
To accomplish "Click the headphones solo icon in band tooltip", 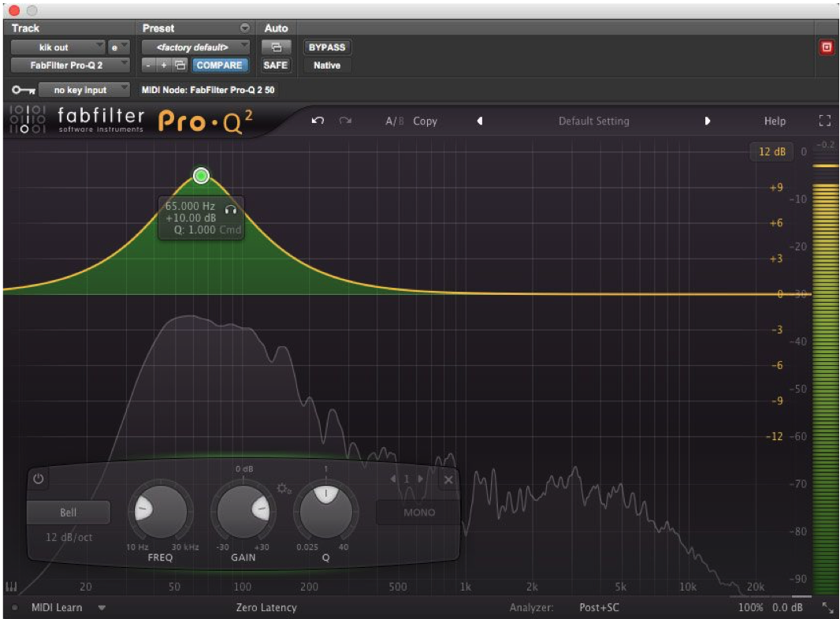I will coord(231,210).
